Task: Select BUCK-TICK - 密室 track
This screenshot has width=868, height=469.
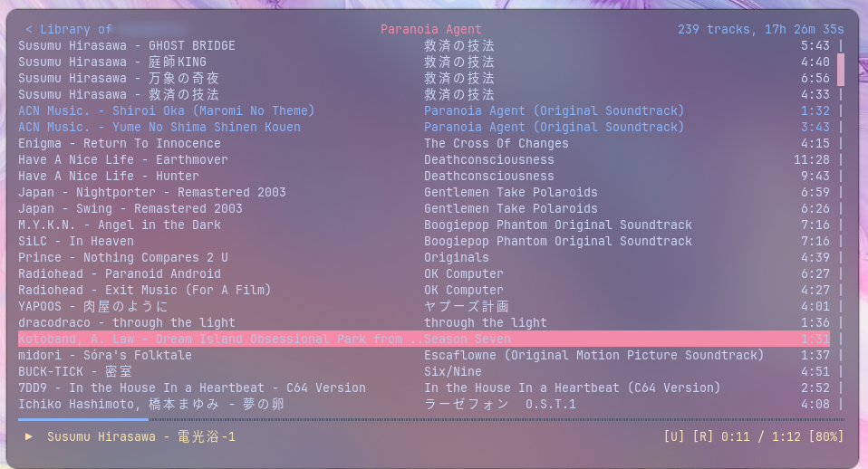Action: 74,371
